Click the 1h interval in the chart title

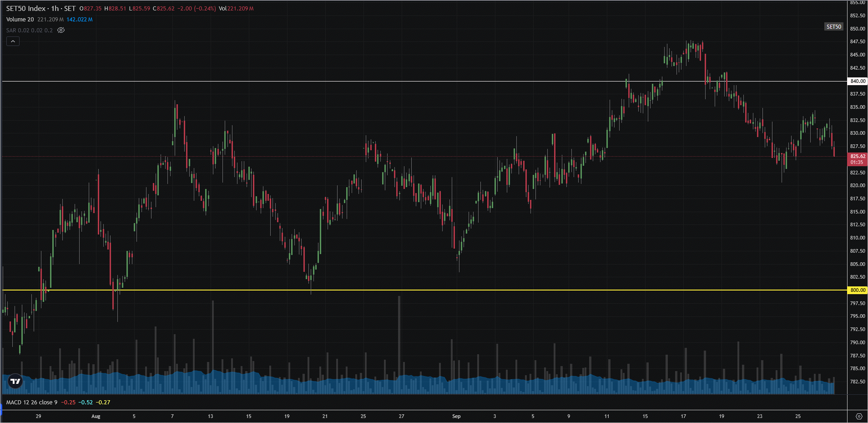tap(55, 9)
